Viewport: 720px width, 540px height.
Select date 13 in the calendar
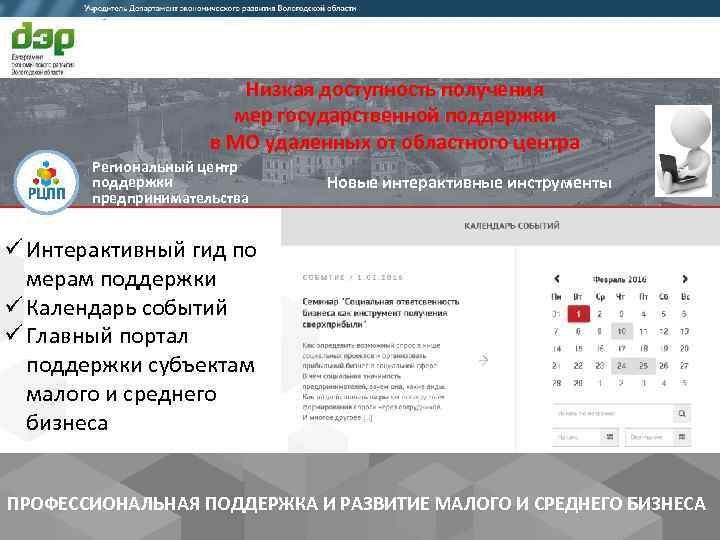(x=684, y=331)
